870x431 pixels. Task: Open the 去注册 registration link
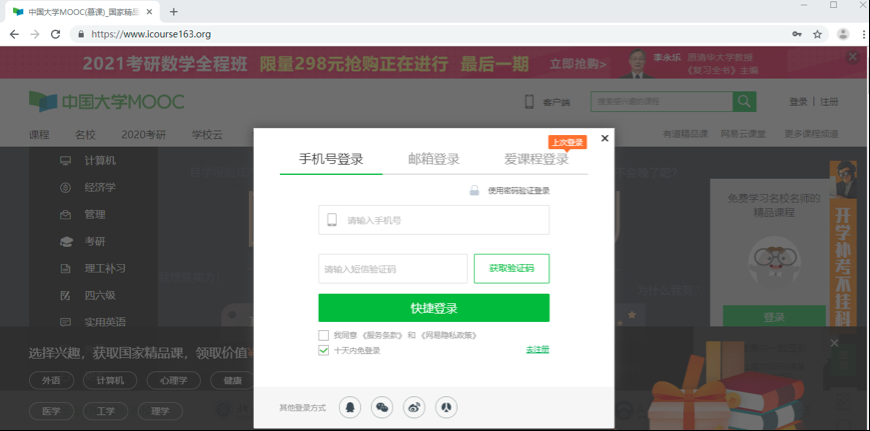click(537, 350)
